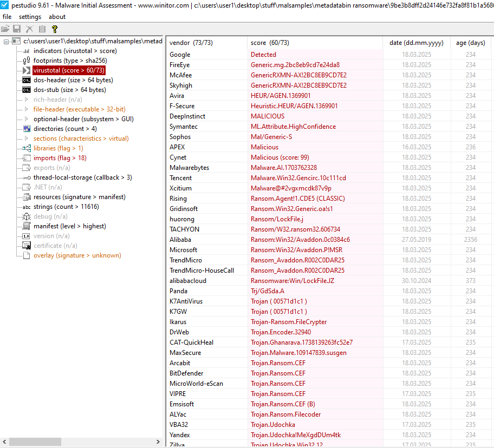Open the file menu
The image size is (494, 448).
tap(7, 17)
